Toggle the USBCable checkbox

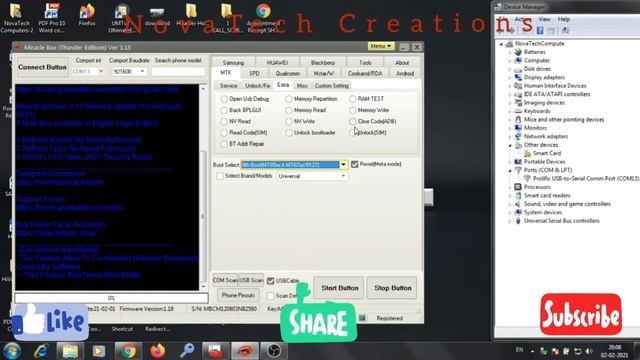[x=271, y=281]
